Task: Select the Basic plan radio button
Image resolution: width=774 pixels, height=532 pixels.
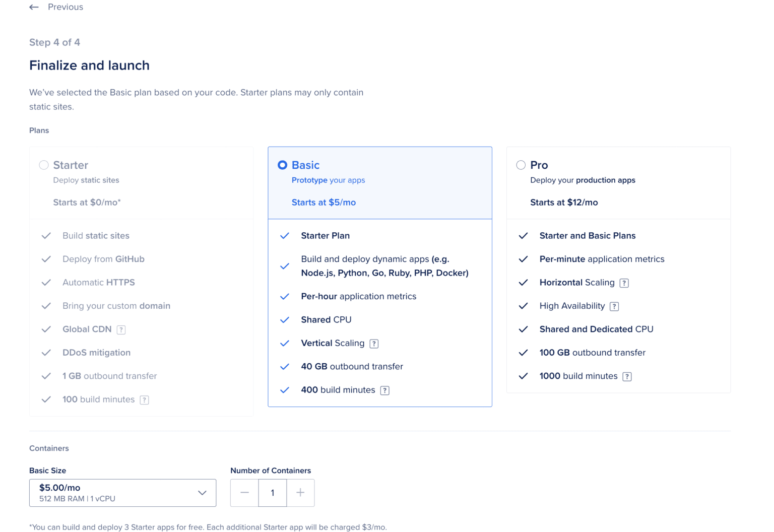Action: point(283,165)
